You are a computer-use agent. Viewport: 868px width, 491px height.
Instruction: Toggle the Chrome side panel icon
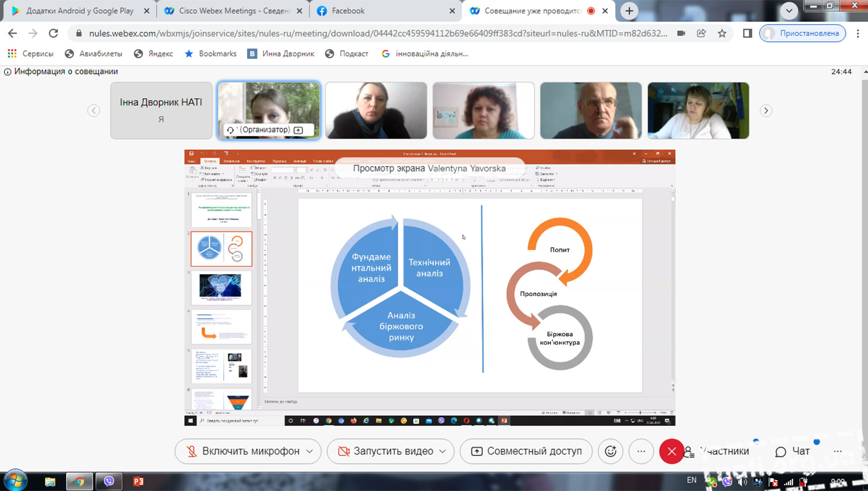(x=748, y=33)
